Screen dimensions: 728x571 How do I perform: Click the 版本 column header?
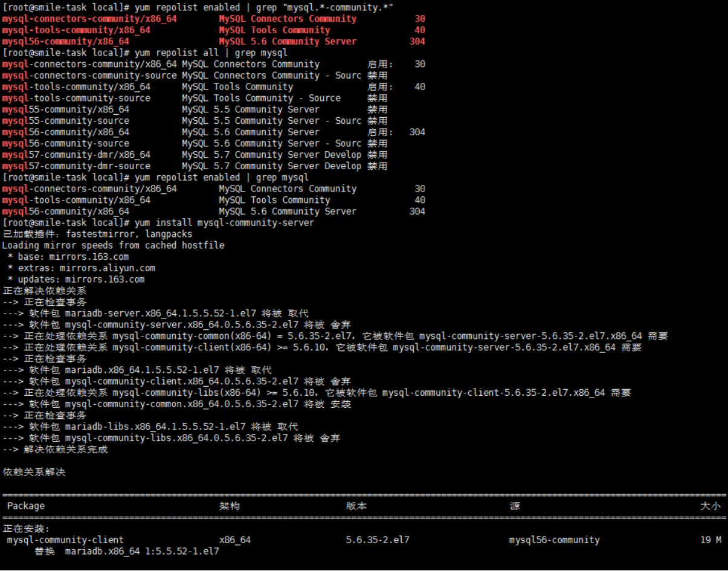click(x=356, y=506)
